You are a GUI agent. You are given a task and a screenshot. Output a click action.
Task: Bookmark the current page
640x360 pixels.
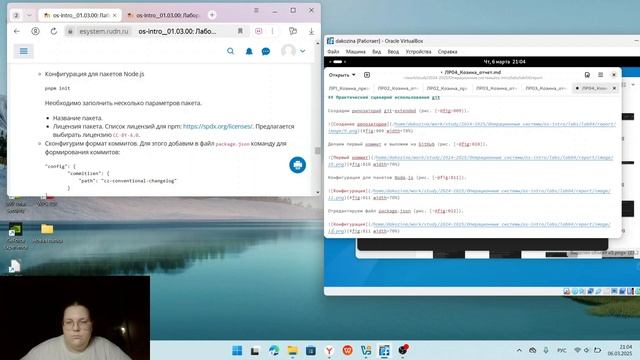point(240,31)
